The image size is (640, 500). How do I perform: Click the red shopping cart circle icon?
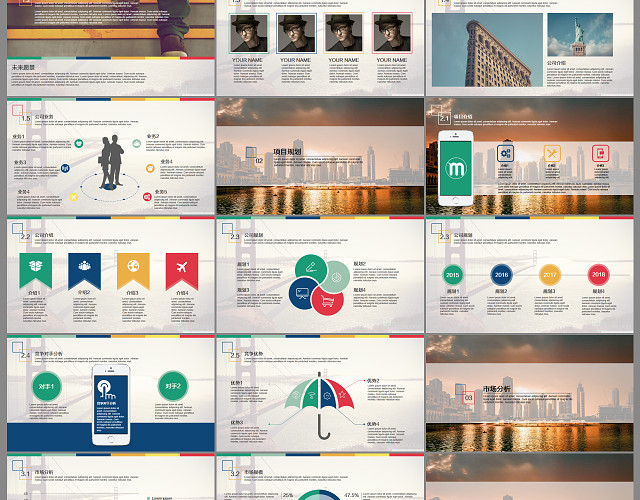pyautogui.click(x=328, y=301)
